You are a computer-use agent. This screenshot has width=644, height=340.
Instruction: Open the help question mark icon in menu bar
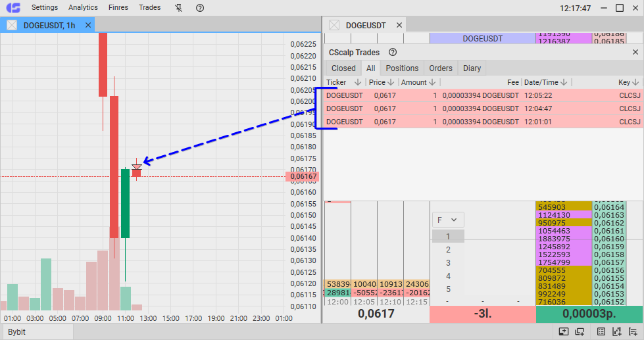[x=200, y=8]
